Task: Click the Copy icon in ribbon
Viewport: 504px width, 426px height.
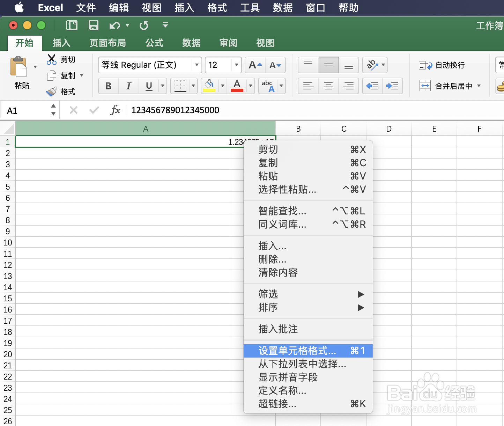Action: click(x=52, y=75)
